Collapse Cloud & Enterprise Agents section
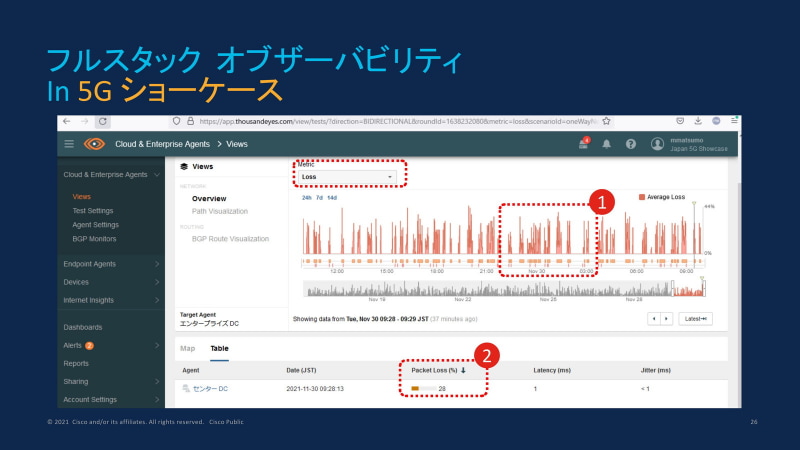Viewport: 800px width, 450px height. pos(157,175)
